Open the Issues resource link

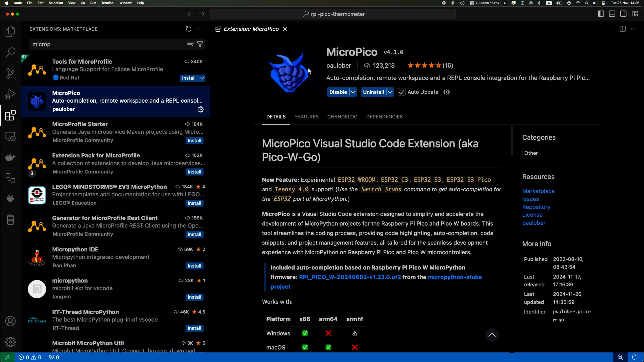(x=530, y=199)
